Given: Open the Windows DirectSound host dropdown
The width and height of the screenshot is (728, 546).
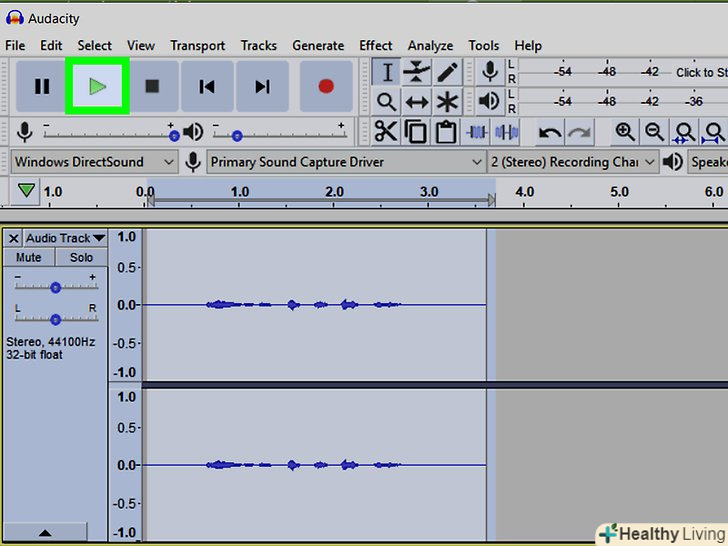Looking at the screenshot, I should (94, 162).
